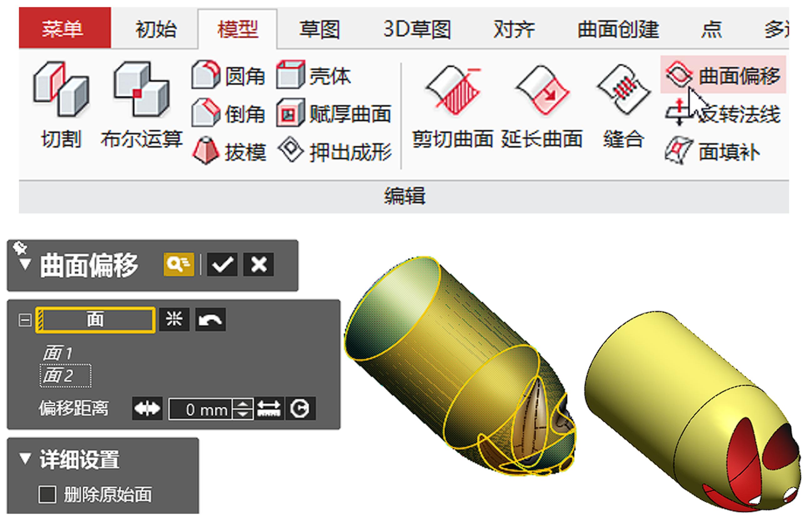Click the 0 mm offset distance field
The width and height of the screenshot is (812, 528).
point(201,409)
